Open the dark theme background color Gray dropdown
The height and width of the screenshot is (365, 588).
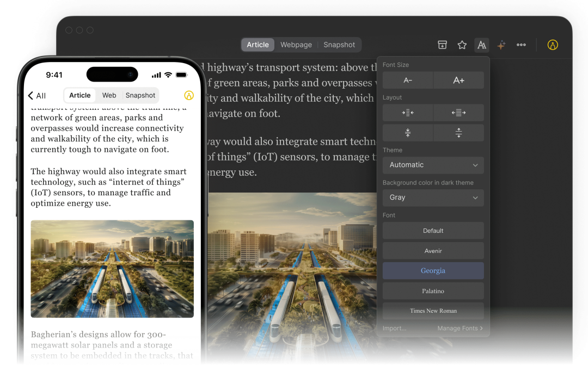pyautogui.click(x=433, y=197)
